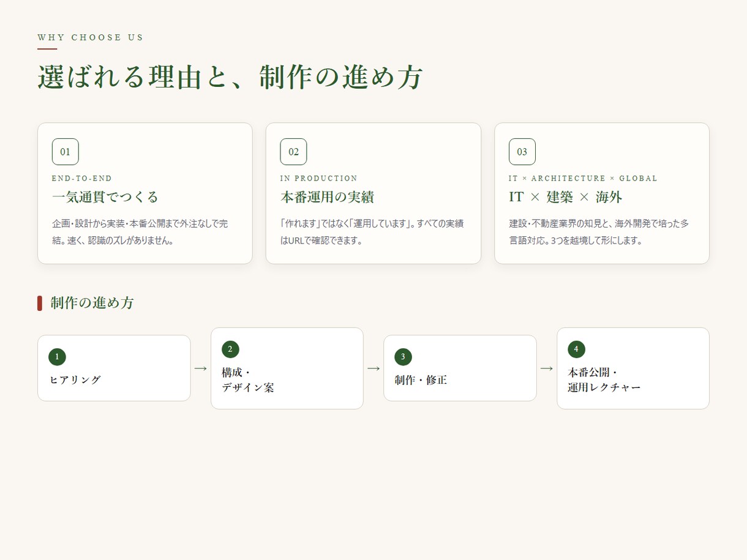Select the WHY CHOOSE US label
747x560 pixels.
tap(91, 37)
